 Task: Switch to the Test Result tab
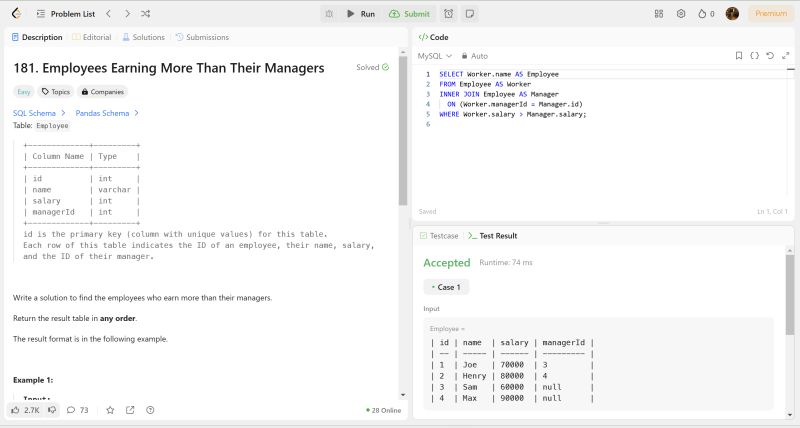(x=492, y=236)
